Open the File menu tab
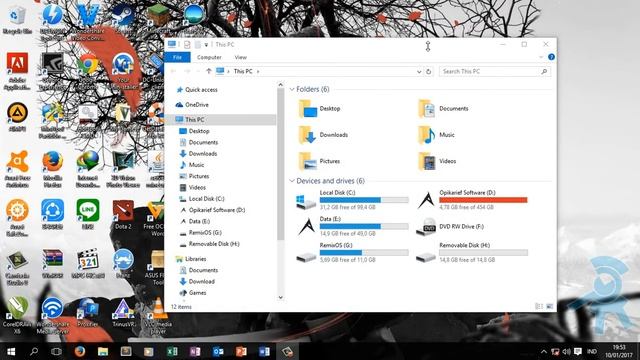This screenshot has width=640, height=360. [177, 58]
